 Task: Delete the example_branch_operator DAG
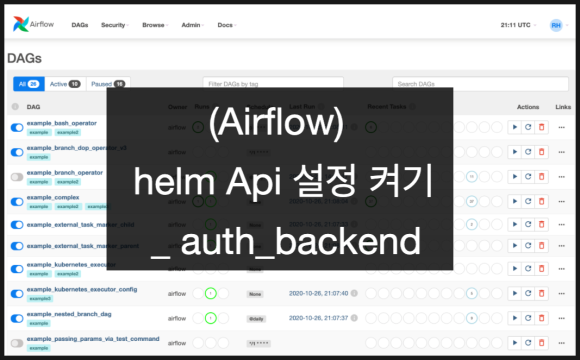pyautogui.click(x=542, y=176)
